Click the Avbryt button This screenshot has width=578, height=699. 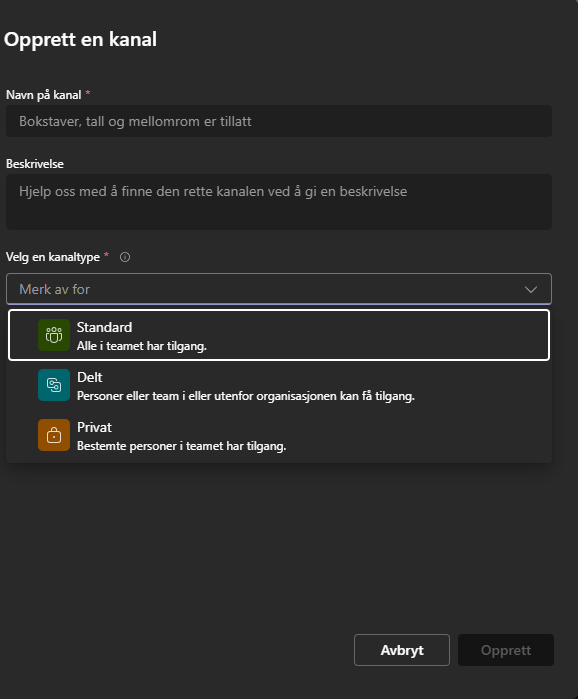tap(402, 650)
